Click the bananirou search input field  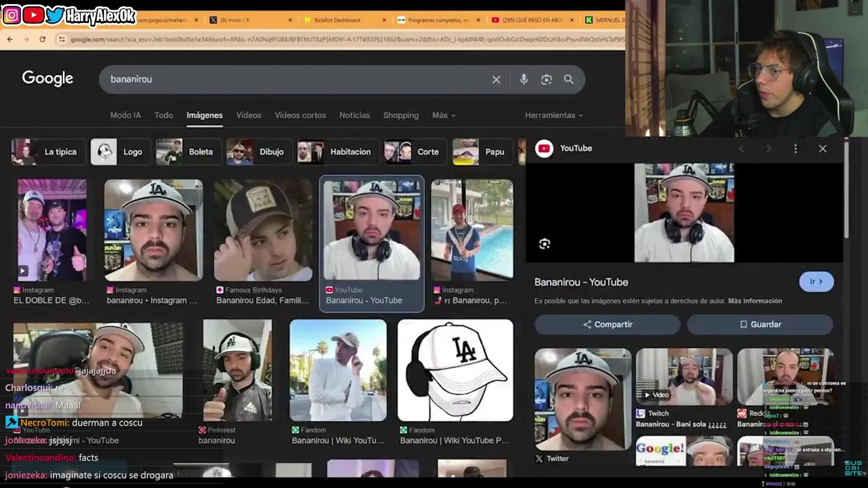(x=298, y=79)
